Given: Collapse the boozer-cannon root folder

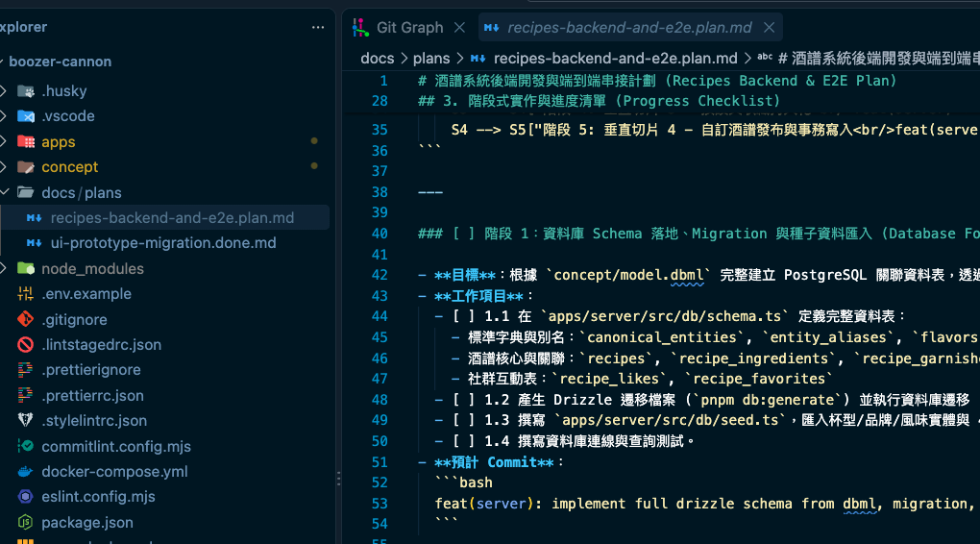Looking at the screenshot, I should click(3, 62).
